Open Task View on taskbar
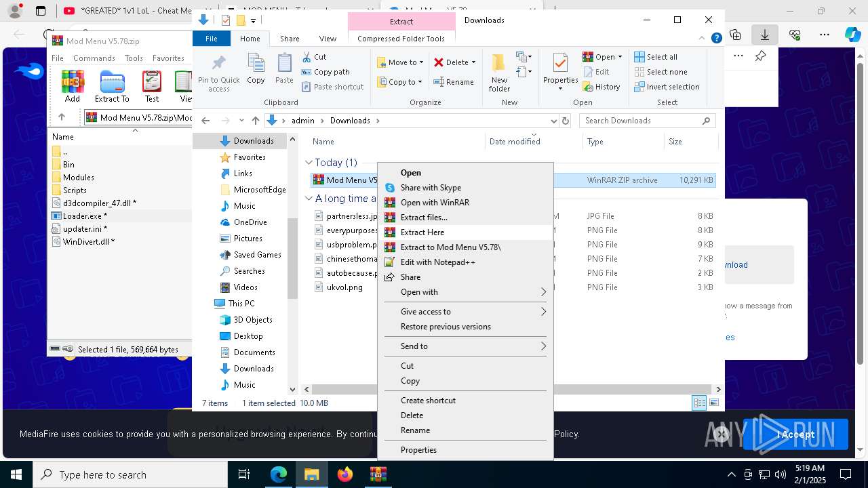This screenshot has width=868, height=488. tap(244, 474)
